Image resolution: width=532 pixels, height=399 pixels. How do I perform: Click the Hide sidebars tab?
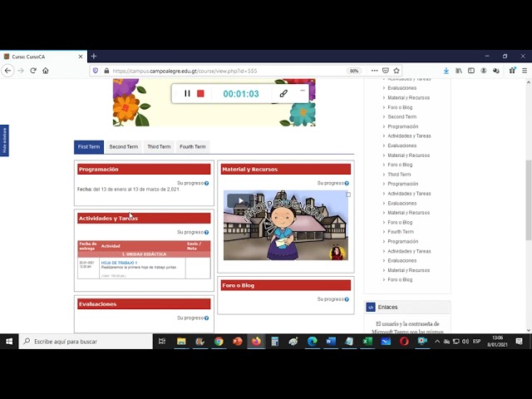(x=4, y=140)
